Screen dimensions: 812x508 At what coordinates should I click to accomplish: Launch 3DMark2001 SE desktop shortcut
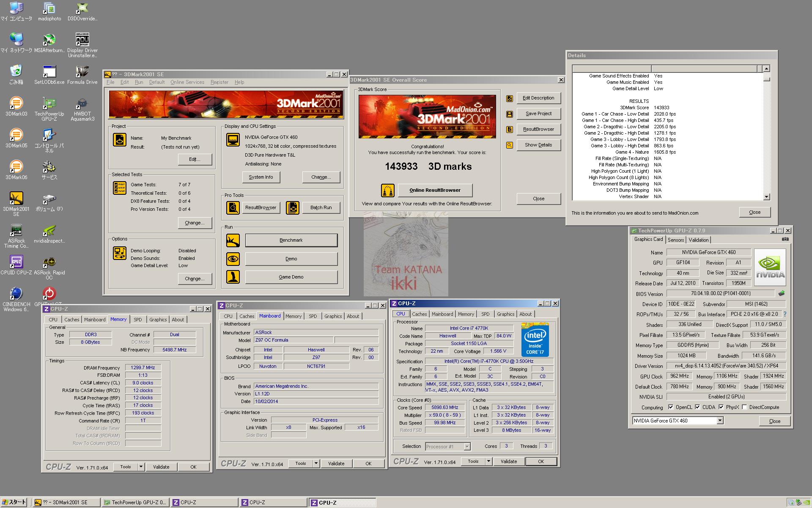tap(16, 204)
